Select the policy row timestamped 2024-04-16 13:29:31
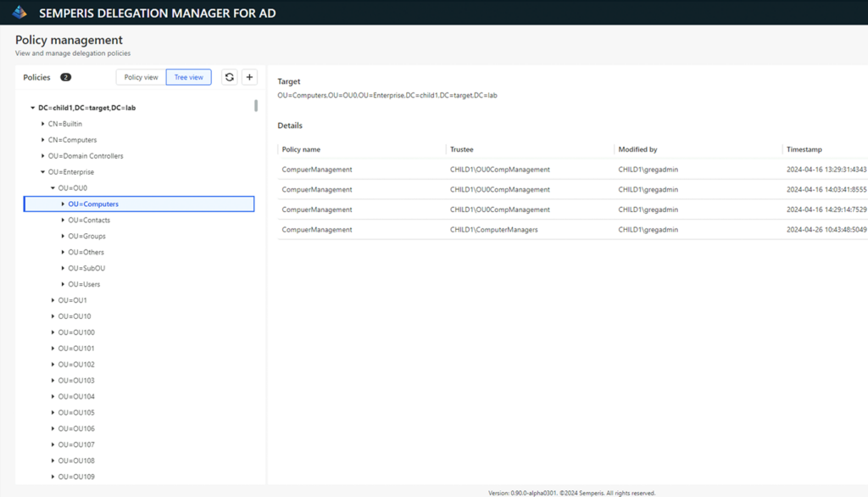 coord(572,170)
